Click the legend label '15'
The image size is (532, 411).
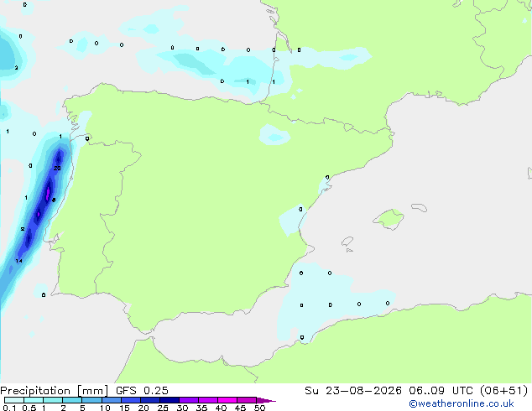tap(124, 408)
